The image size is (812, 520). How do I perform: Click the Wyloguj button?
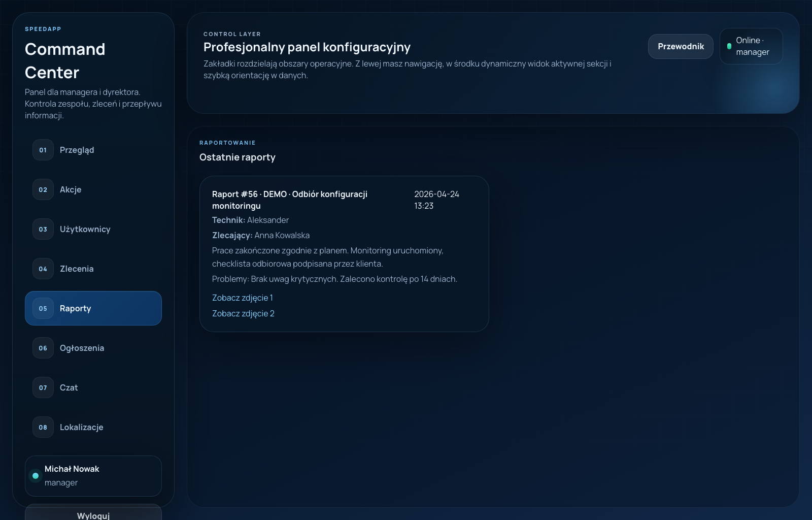point(93,515)
